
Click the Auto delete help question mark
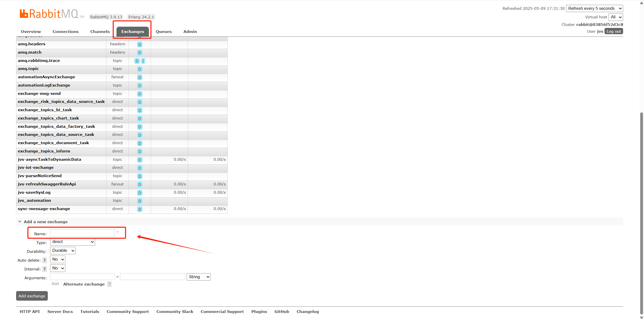point(45,260)
